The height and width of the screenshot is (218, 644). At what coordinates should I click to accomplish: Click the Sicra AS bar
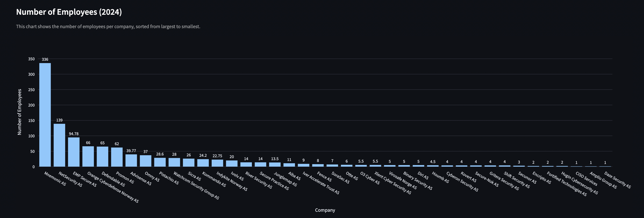[x=188, y=163]
